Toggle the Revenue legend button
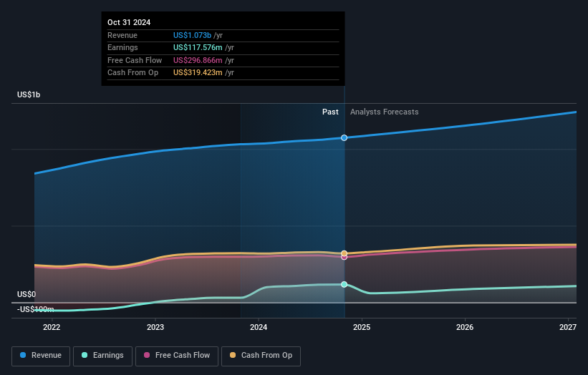 (41, 356)
